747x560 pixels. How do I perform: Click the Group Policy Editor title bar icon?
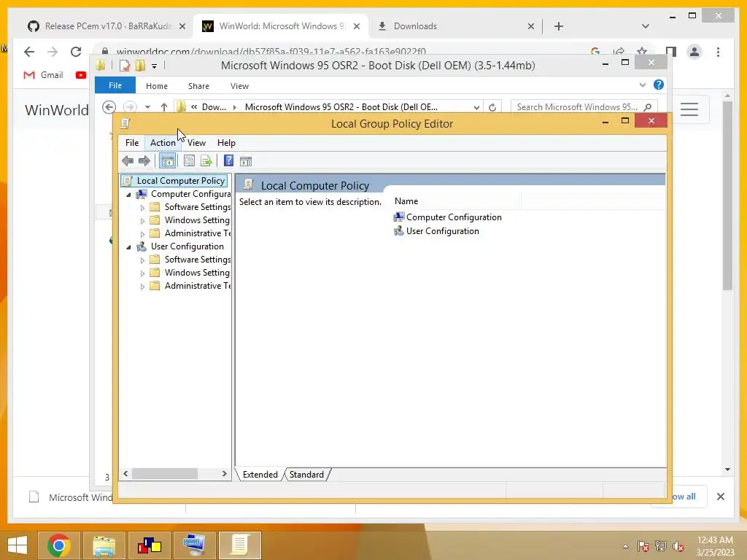[125, 124]
